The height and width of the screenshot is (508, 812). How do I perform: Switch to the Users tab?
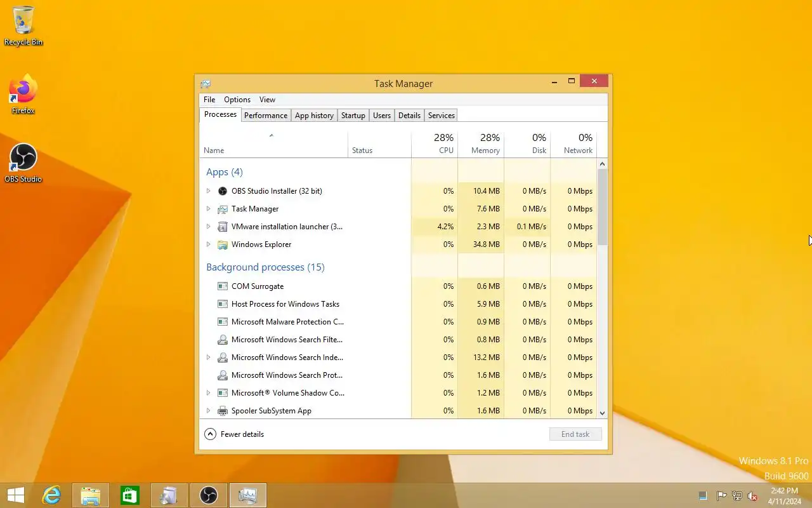pyautogui.click(x=382, y=116)
